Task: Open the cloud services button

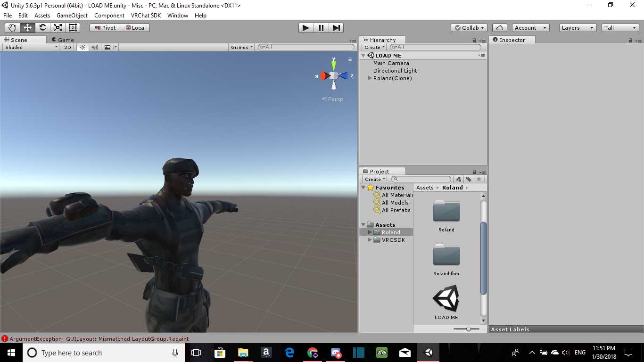Action: [499, 28]
